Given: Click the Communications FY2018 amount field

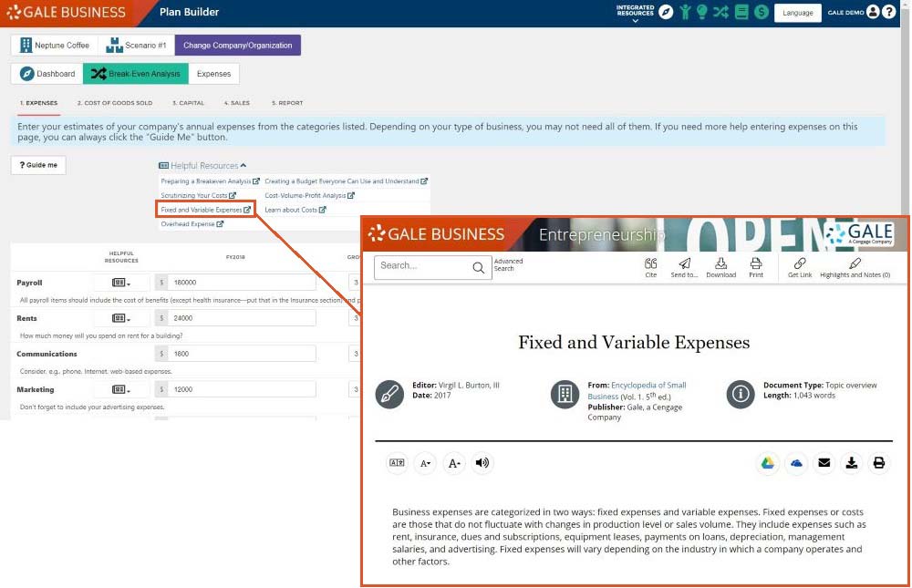Looking at the screenshot, I should click(x=243, y=354).
